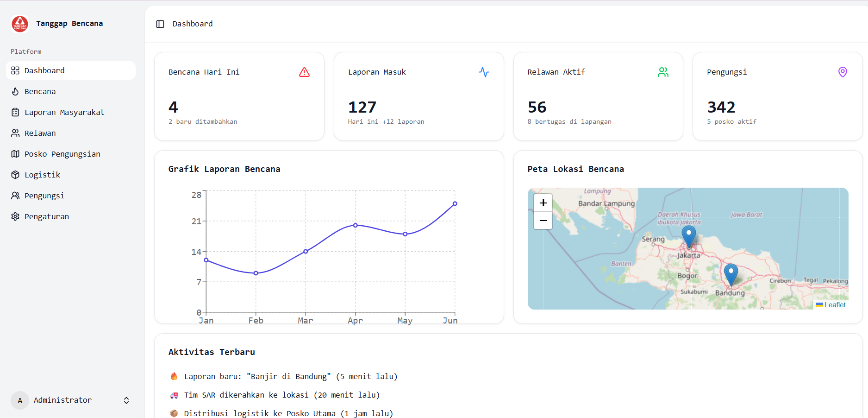Click the green Relawan Aktif users icon

point(663,72)
